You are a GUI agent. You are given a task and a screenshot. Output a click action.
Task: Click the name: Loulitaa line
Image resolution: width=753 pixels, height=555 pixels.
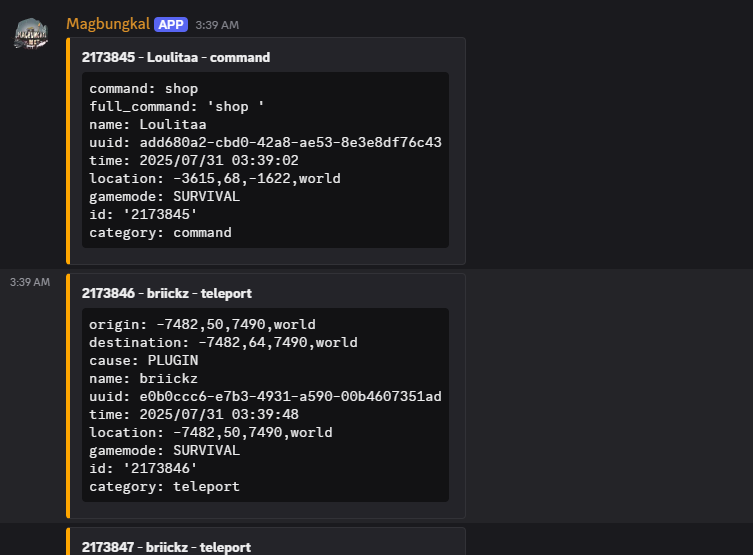(147, 125)
